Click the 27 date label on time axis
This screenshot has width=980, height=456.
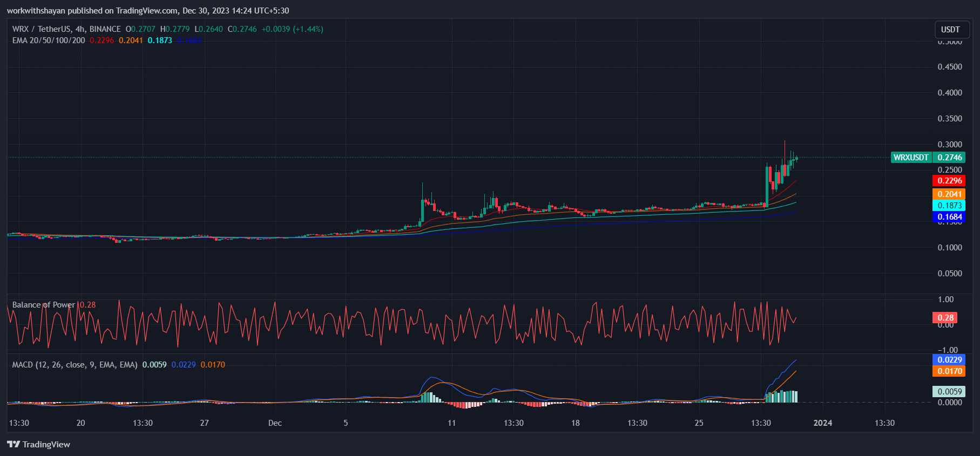click(x=204, y=423)
